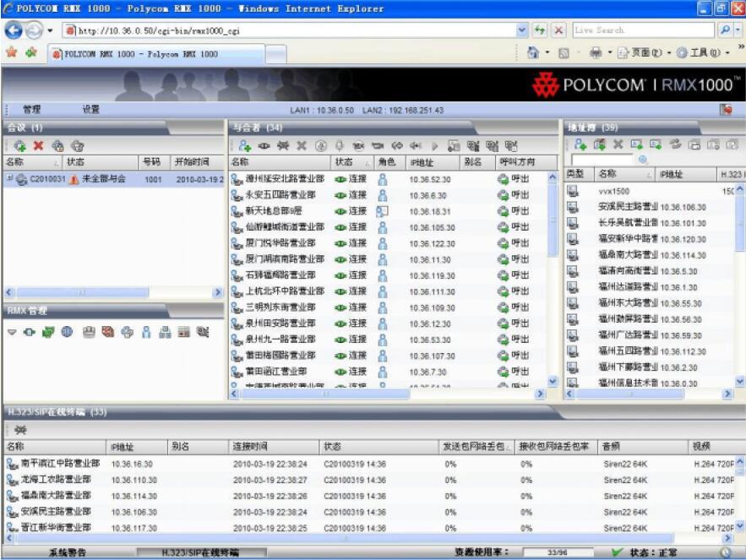Viewport: 746px width, 560px height.
Task: Click H.323/SIP在线终端 button in status bar
Action: [200, 552]
